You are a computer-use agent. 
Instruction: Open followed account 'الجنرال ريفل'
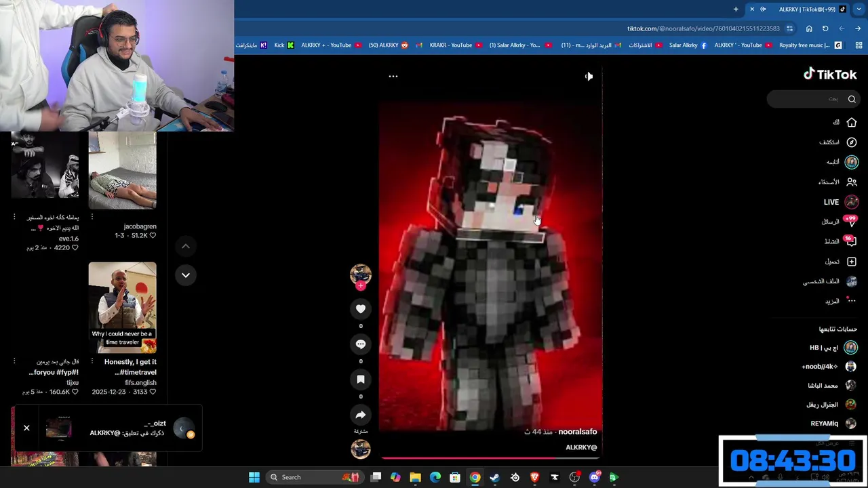(832, 405)
